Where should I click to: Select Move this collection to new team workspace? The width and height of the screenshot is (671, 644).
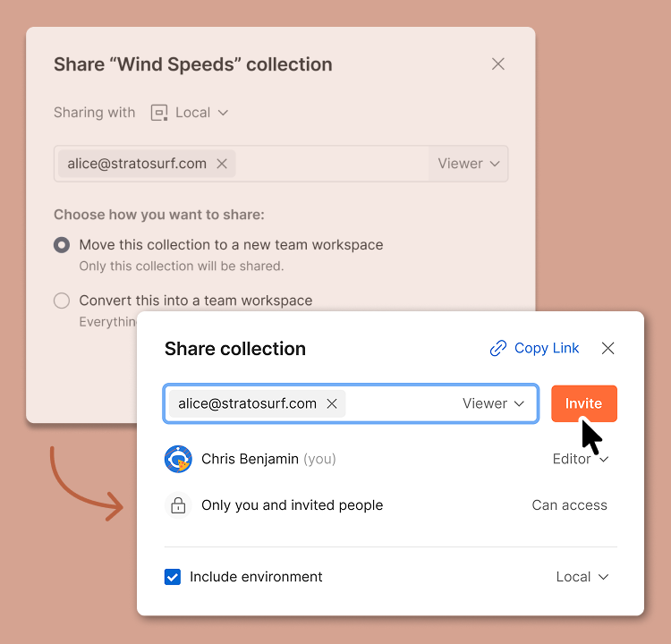[62, 245]
